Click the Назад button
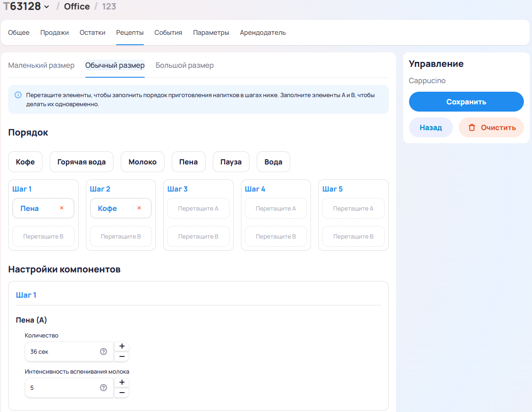The image size is (532, 412). coord(430,127)
